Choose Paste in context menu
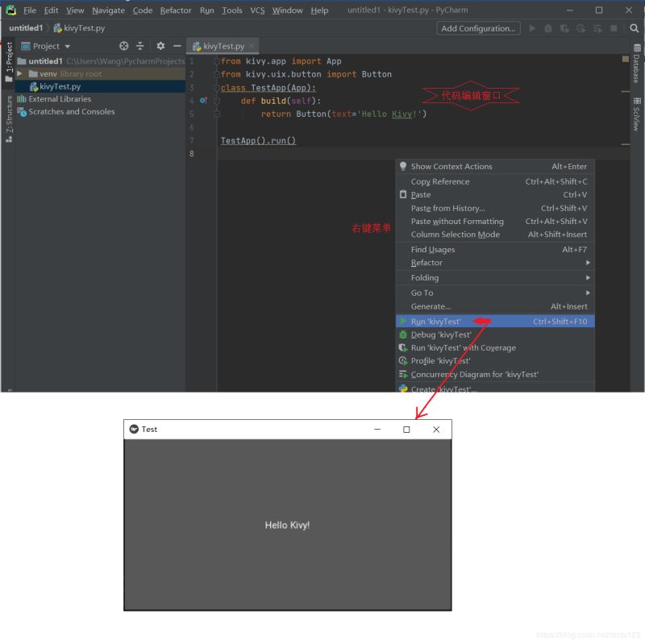The height and width of the screenshot is (644, 645). click(495, 194)
